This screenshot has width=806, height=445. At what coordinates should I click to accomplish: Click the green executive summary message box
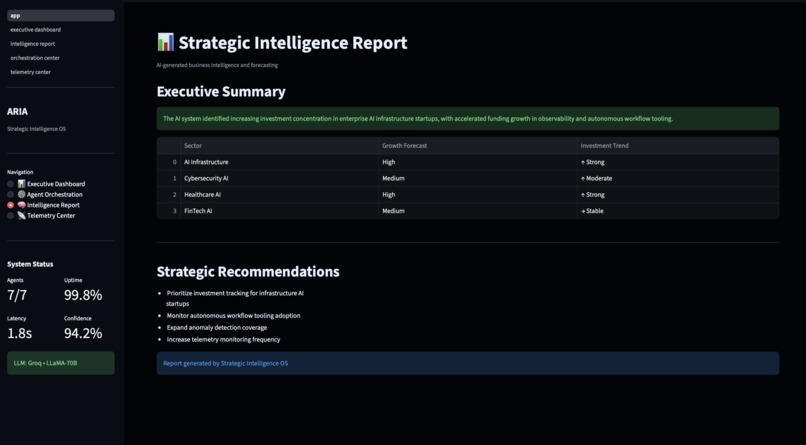tap(468, 119)
